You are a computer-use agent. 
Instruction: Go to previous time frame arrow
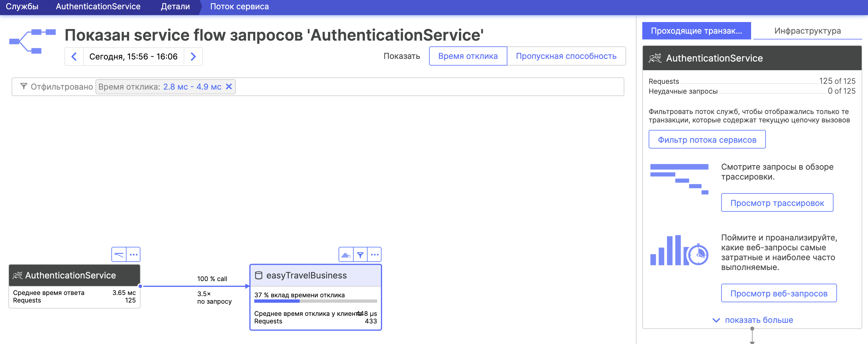(74, 56)
